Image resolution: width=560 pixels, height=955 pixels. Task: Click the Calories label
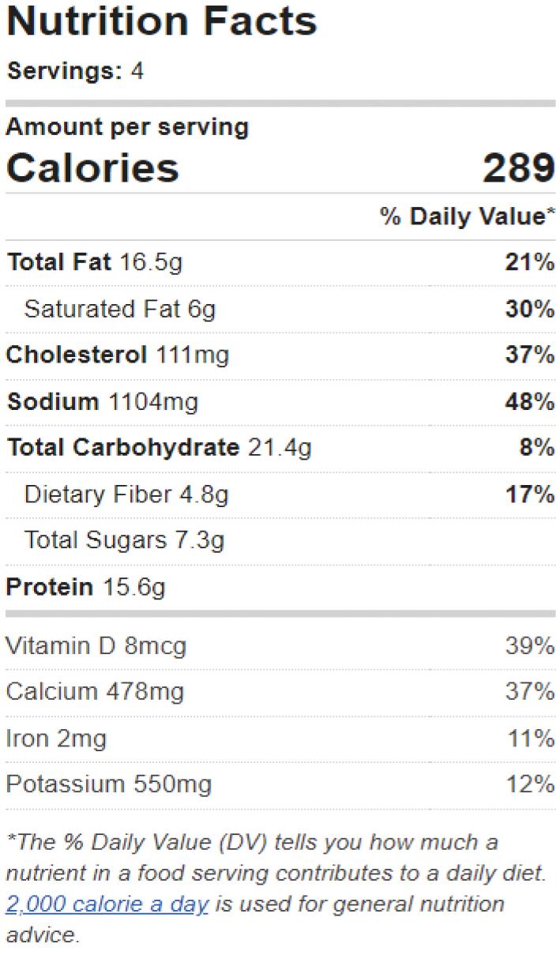coord(93,168)
